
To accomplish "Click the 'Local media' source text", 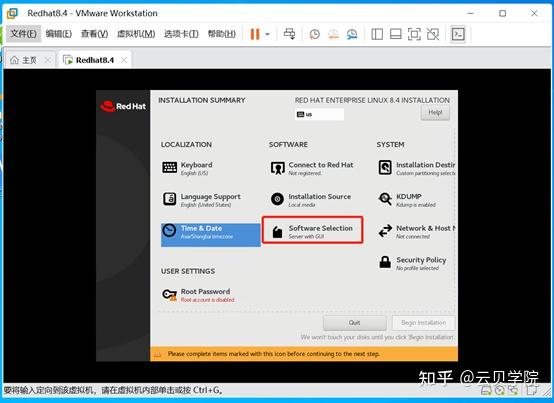I will pos(302,205).
